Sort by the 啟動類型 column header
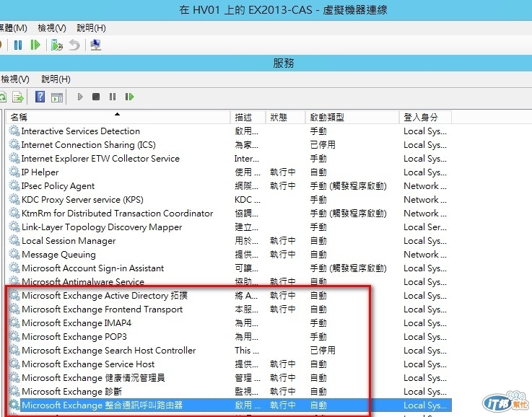 (x=352, y=118)
